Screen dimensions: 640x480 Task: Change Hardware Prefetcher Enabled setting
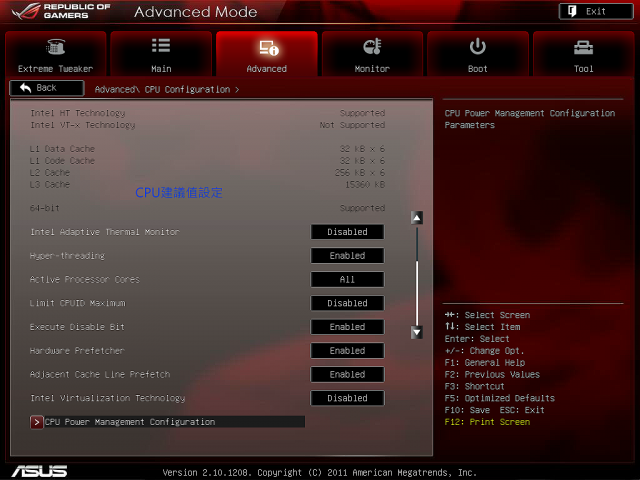[347, 350]
